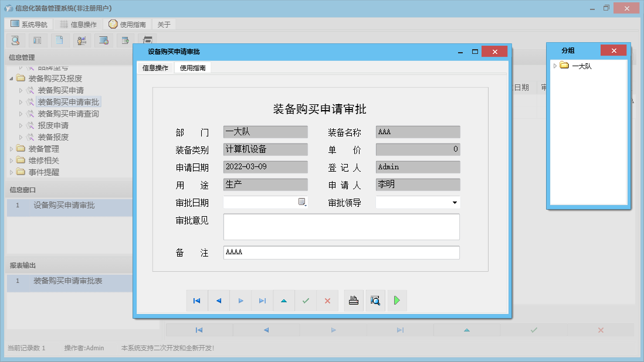Click the user icon in the main toolbar
Viewport: 644px width, 362px height.
(82, 40)
